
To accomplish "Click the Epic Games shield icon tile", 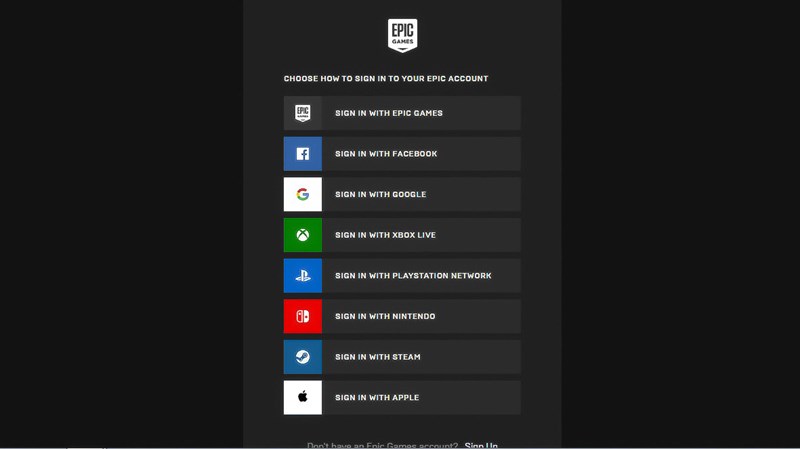I will pos(303,113).
